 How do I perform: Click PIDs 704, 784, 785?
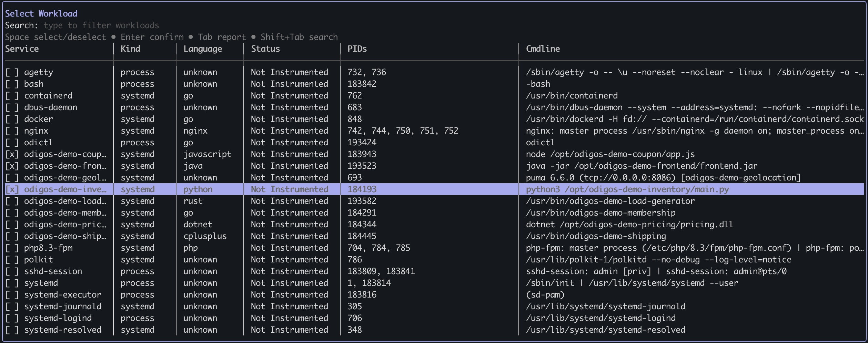click(379, 248)
